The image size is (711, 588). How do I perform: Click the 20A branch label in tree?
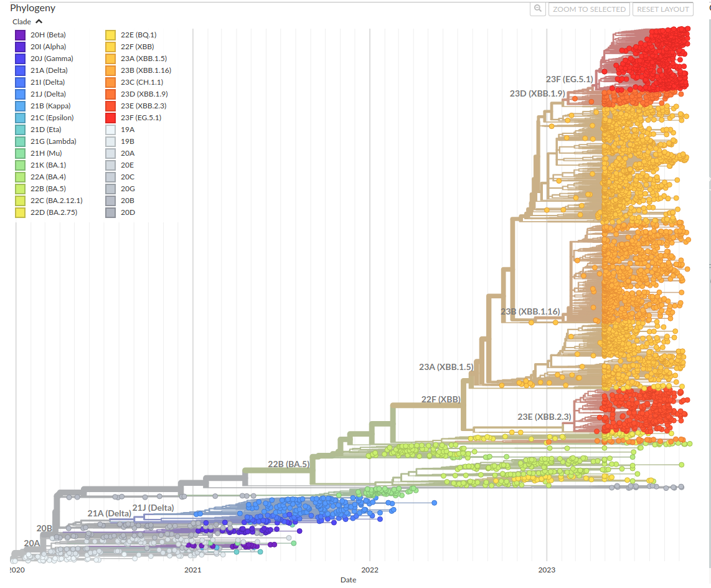(x=32, y=543)
